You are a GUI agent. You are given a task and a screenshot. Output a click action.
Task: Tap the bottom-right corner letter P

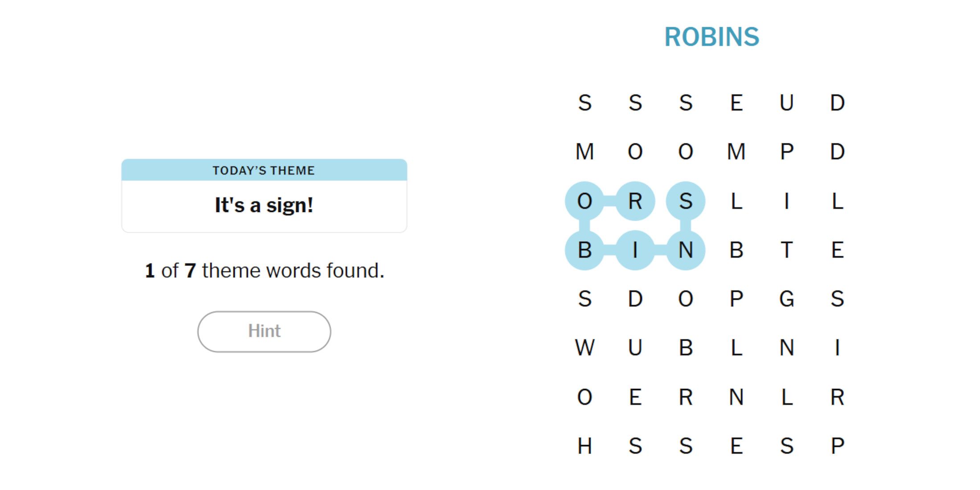[837, 445]
